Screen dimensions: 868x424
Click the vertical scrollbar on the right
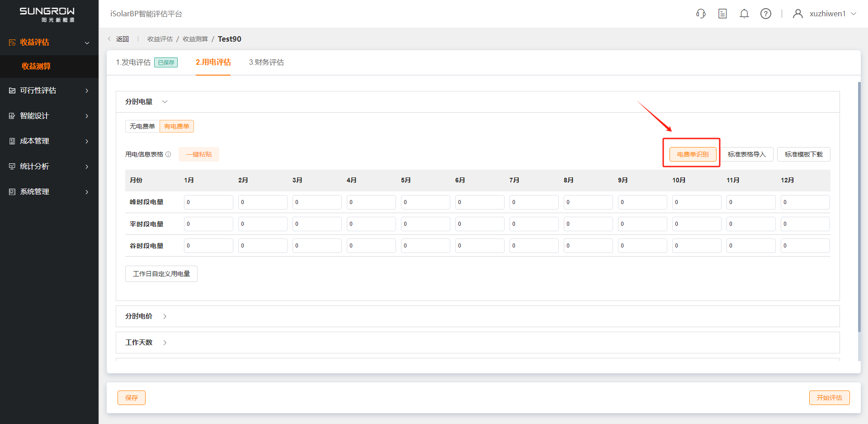[x=859, y=204]
